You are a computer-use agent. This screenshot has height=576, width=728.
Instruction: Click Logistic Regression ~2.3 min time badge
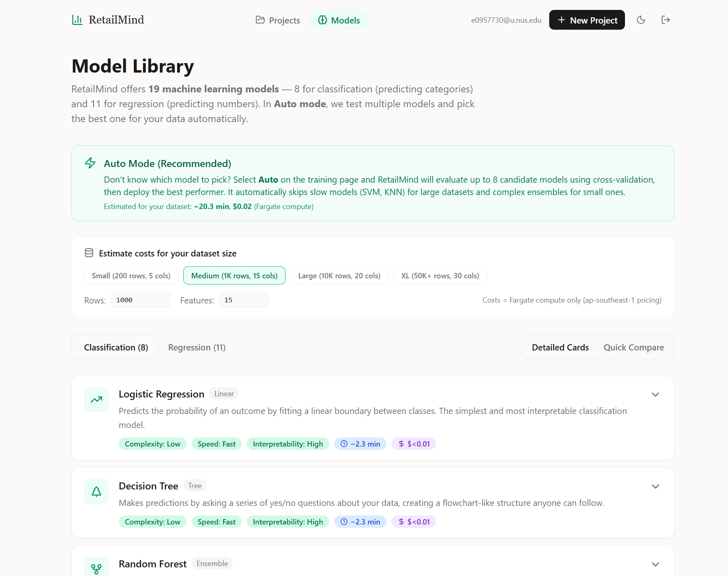tap(360, 444)
